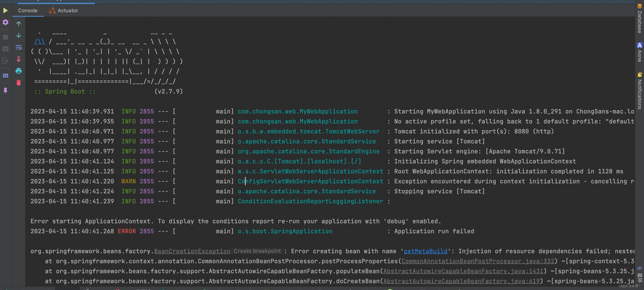The width and height of the screenshot is (644, 290).
Task: Click the thread dump camera icon
Action: (x=5, y=49)
